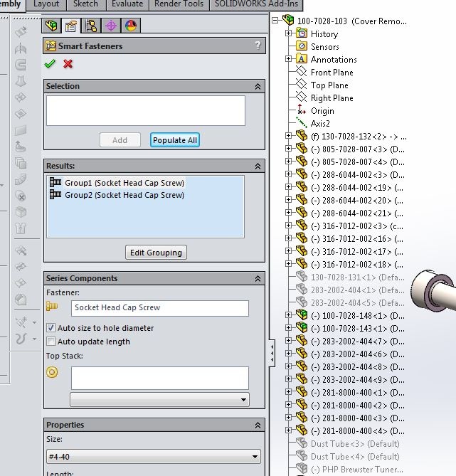This screenshot has width=456, height=476.
Task: Click the subassembly icon for 100-7028-148<1>
Action: pyautogui.click(x=302, y=314)
